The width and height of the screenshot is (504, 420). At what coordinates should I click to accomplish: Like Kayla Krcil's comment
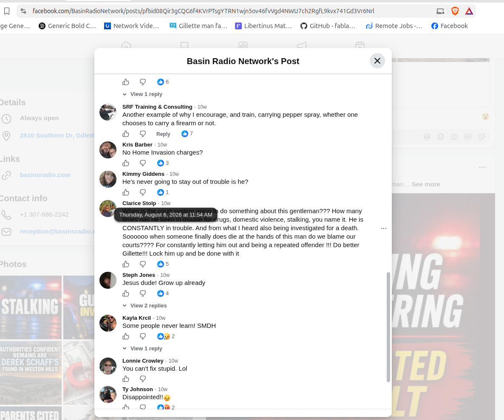tap(126, 336)
